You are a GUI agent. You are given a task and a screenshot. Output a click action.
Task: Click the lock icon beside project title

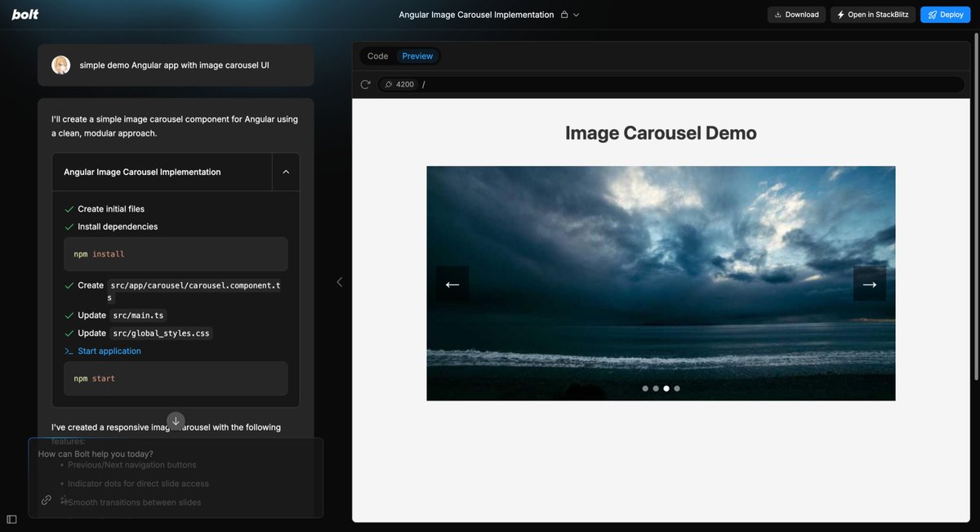pyautogui.click(x=563, y=15)
